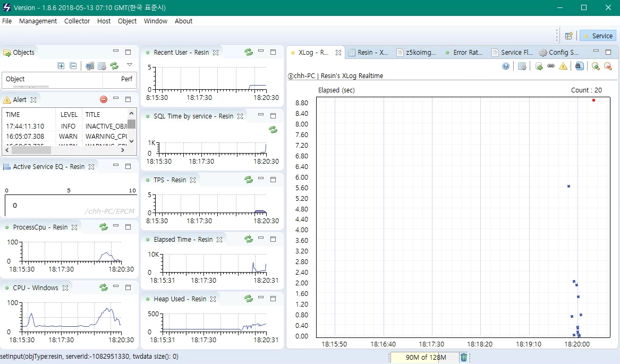Image resolution: width=620 pixels, height=364 pixels.
Task: Refresh the SQL Time by service chart
Action: click(x=273, y=129)
